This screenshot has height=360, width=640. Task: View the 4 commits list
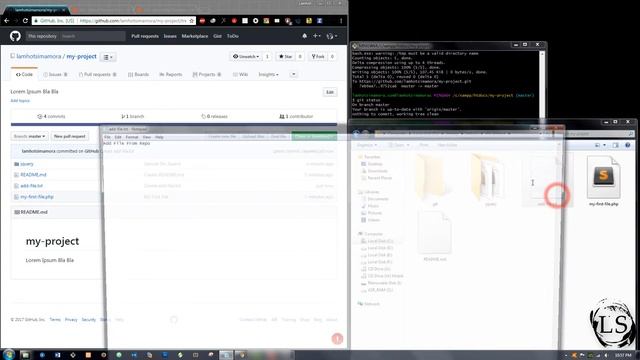(51, 116)
